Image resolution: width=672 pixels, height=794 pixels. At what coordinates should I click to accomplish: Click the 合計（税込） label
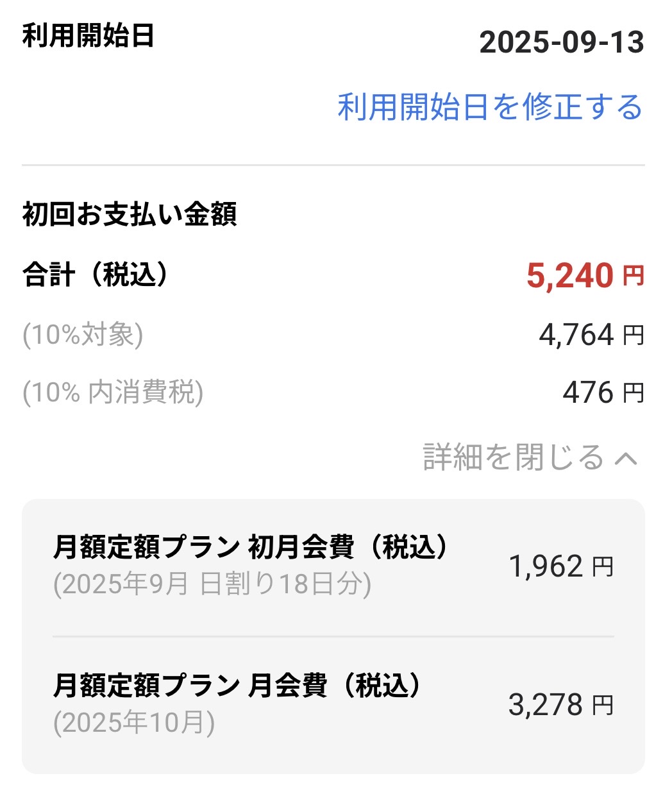[95, 275]
